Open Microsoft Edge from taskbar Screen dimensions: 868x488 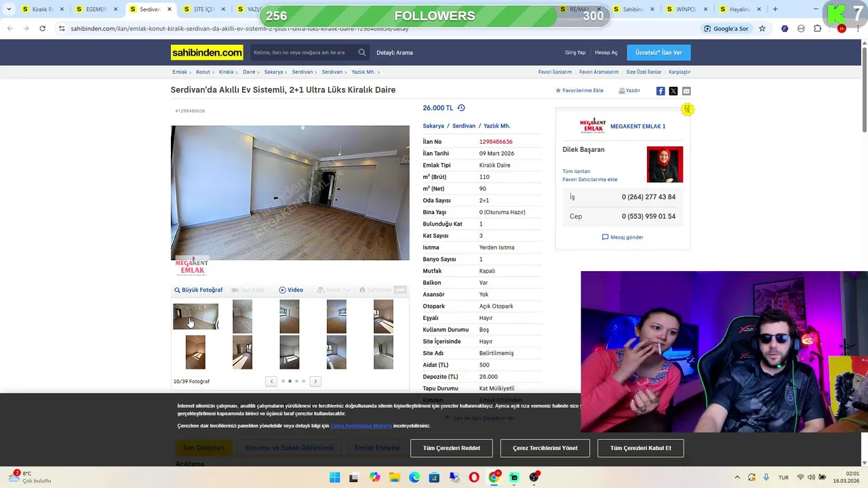414,478
